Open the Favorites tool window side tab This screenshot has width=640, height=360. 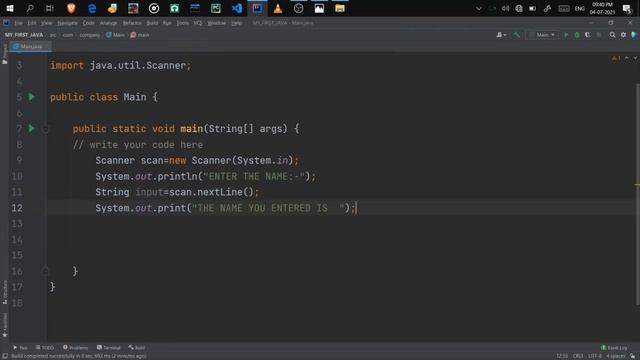click(x=5, y=325)
